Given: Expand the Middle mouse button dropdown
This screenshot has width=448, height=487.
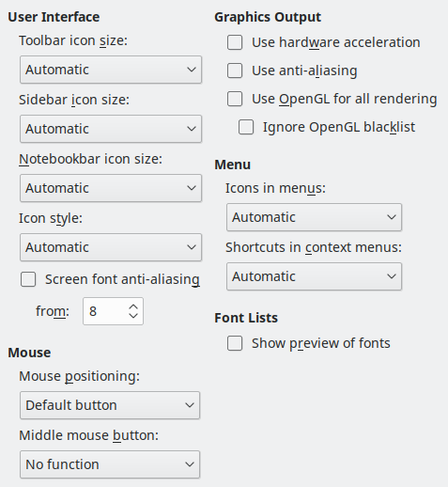Looking at the screenshot, I should click(110, 464).
